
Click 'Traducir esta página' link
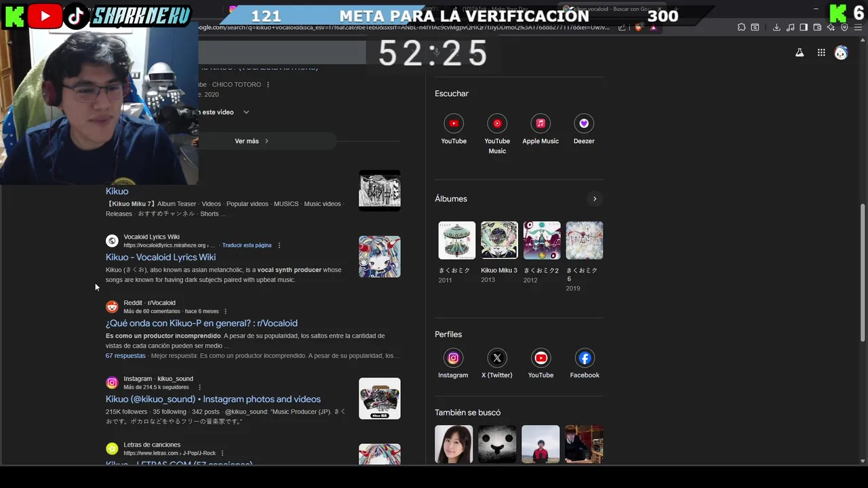[247, 245]
